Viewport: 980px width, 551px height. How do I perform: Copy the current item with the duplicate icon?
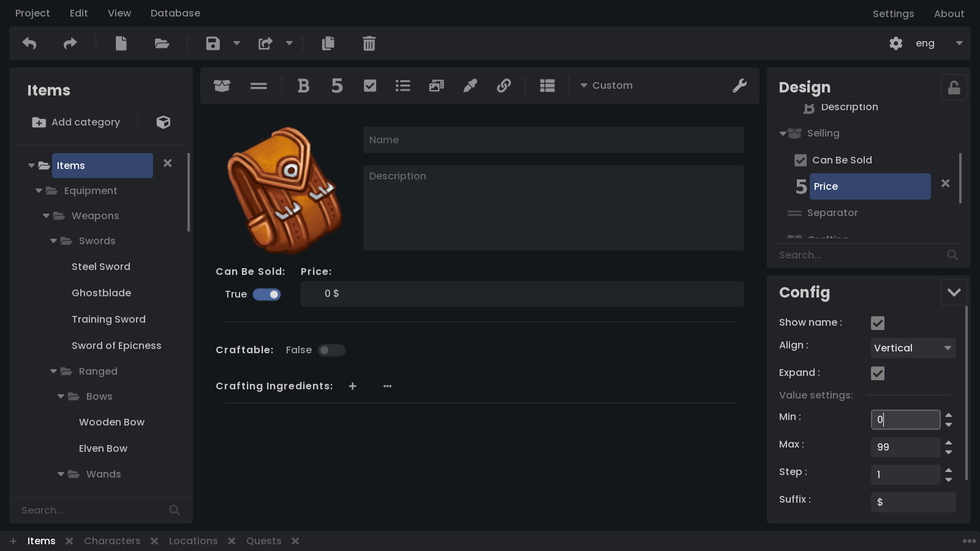click(x=328, y=43)
